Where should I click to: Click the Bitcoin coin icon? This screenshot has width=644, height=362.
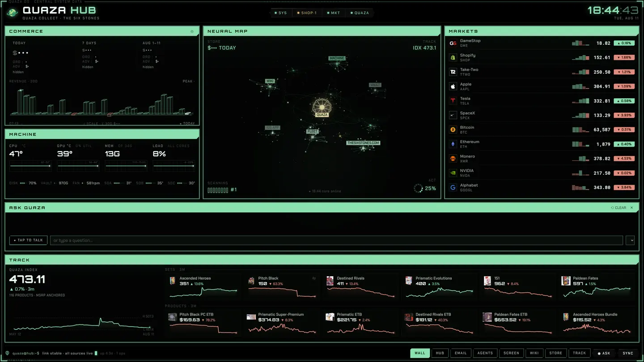coord(453,130)
